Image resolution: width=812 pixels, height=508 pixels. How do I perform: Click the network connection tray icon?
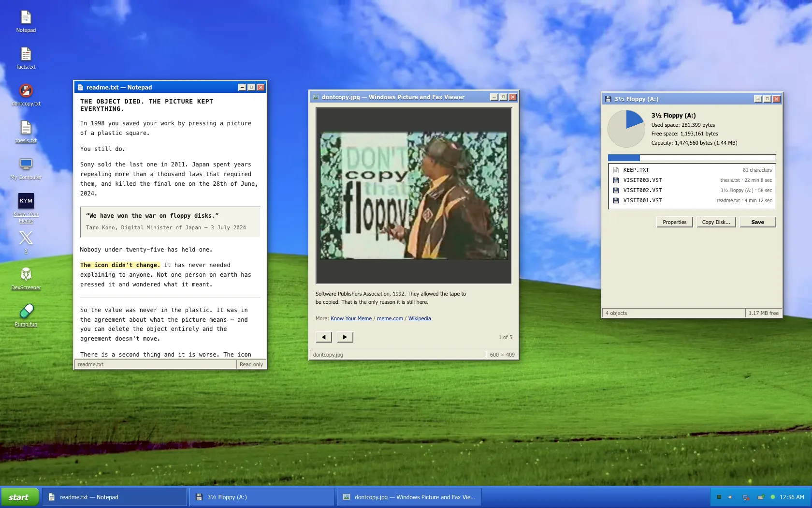[x=746, y=497]
